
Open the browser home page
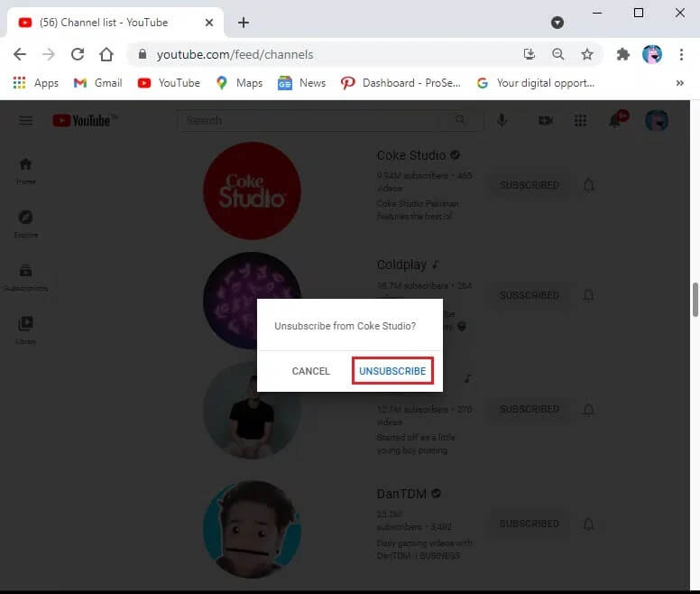coord(106,54)
